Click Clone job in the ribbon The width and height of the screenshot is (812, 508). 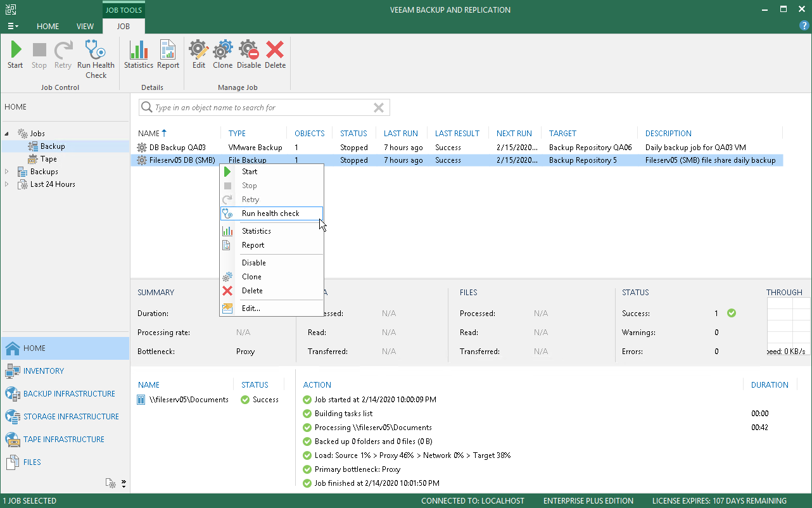[222, 54]
